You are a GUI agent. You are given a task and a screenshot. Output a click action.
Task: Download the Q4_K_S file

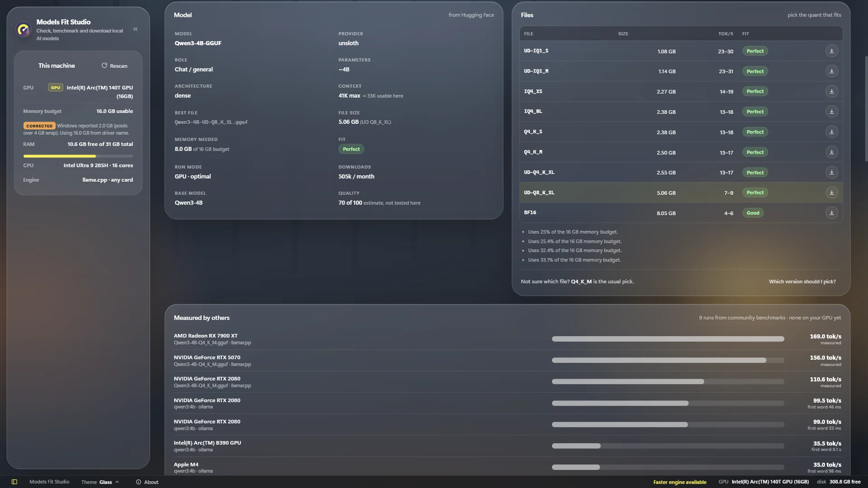coord(831,132)
